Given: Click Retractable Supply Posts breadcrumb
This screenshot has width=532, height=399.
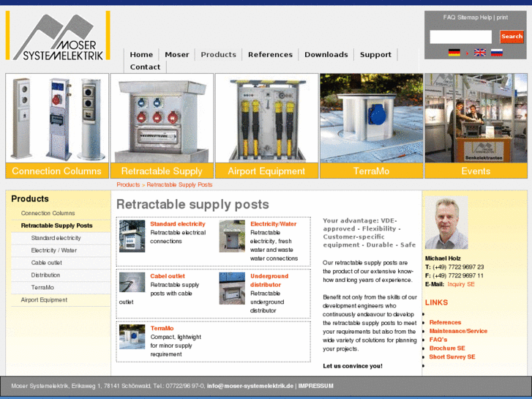Looking at the screenshot, I should [x=179, y=184].
